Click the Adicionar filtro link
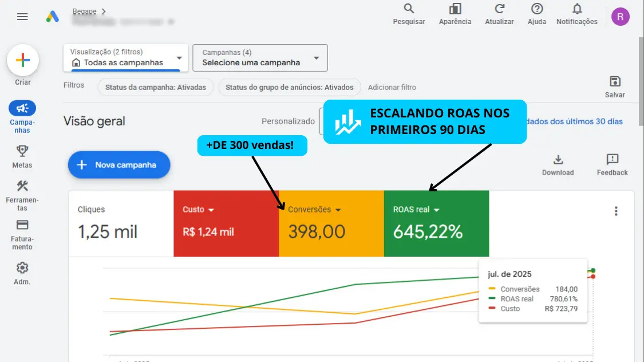This screenshot has width=644, height=362. (392, 88)
